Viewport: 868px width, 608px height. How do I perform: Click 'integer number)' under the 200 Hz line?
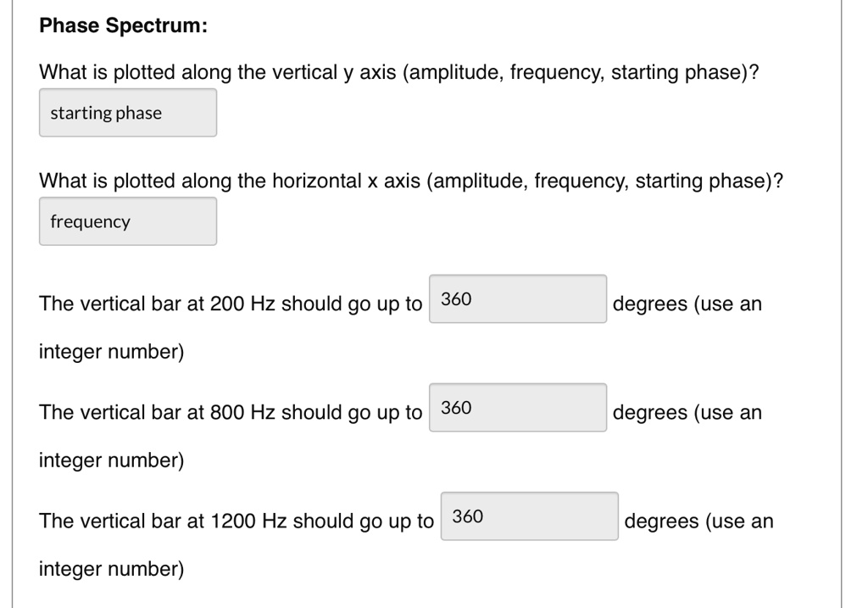pos(111,351)
